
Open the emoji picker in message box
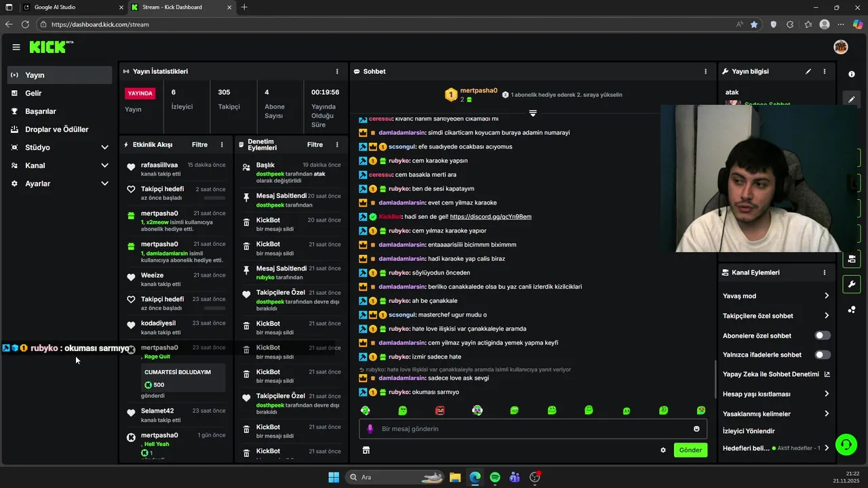pos(696,428)
